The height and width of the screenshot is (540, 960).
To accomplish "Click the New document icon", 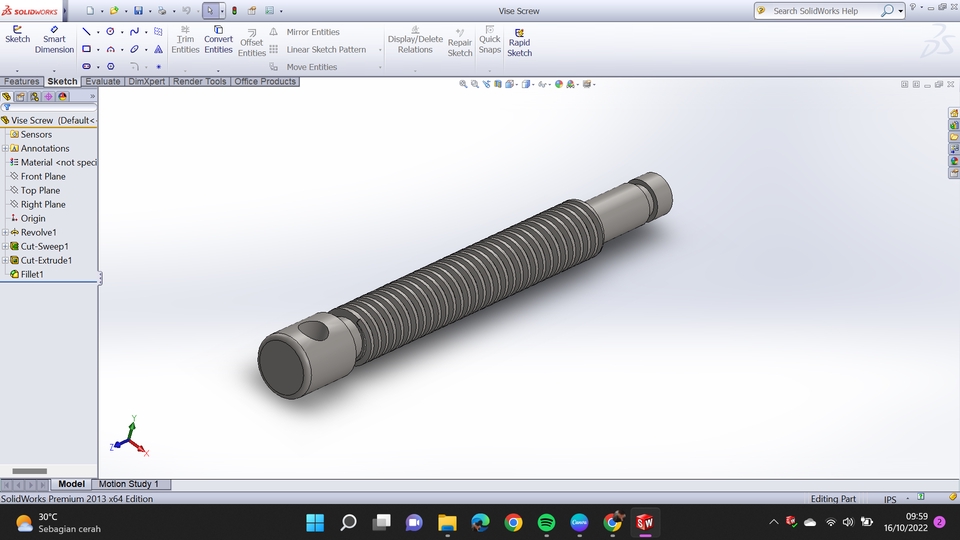I will click(90, 10).
